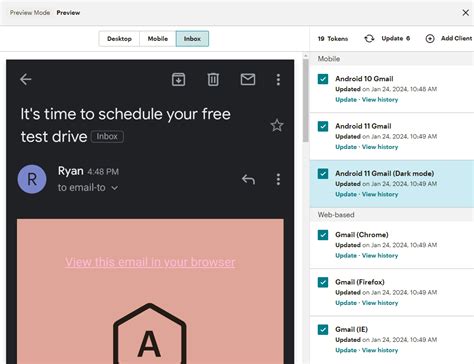Click Update link under Gmail (Firefox)

(x=346, y=303)
